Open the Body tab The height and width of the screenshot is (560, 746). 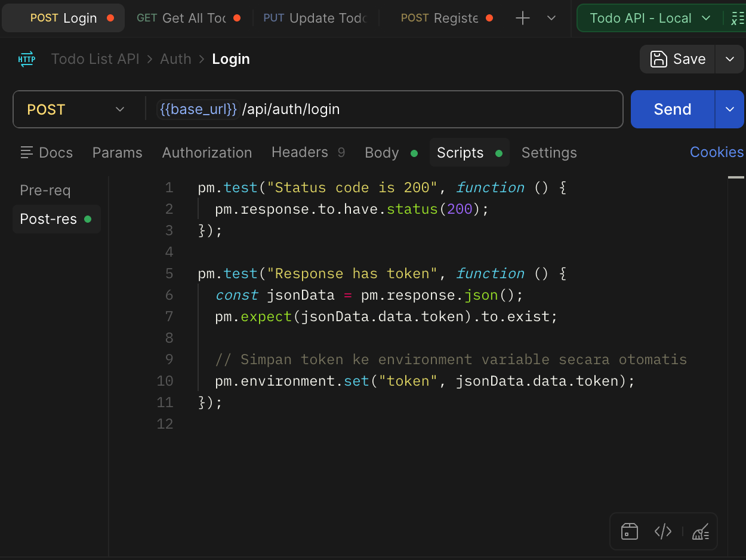(391, 153)
